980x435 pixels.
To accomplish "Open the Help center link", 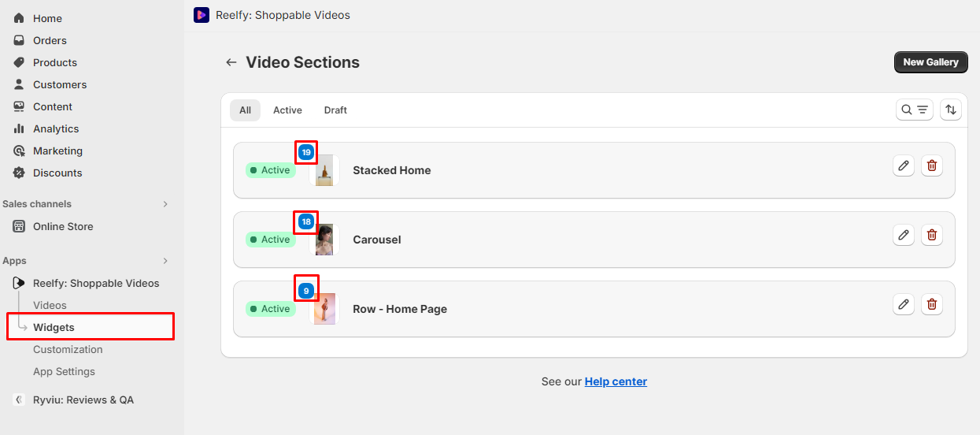I will [616, 381].
